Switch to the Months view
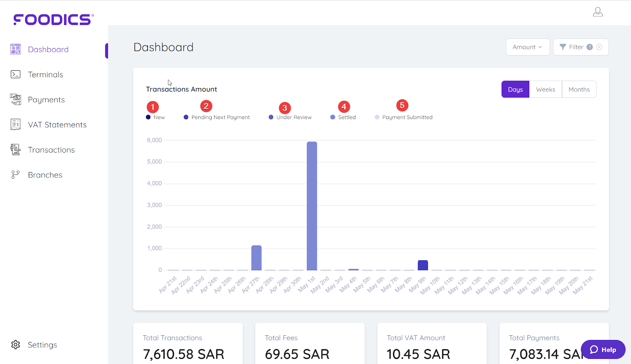The width and height of the screenshot is (631, 364). tap(579, 89)
